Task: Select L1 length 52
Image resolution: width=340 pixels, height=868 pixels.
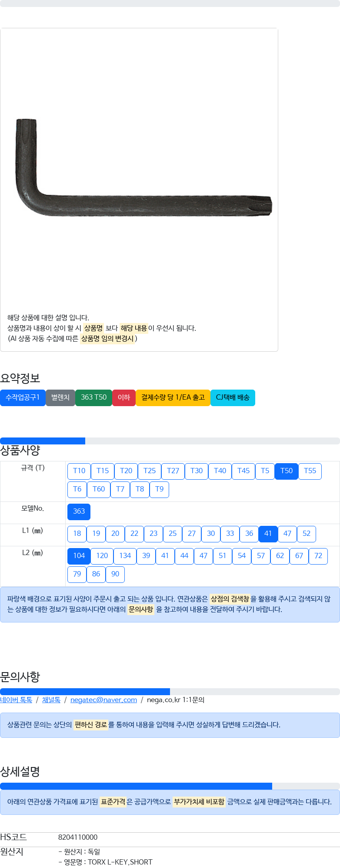Action: click(307, 534)
